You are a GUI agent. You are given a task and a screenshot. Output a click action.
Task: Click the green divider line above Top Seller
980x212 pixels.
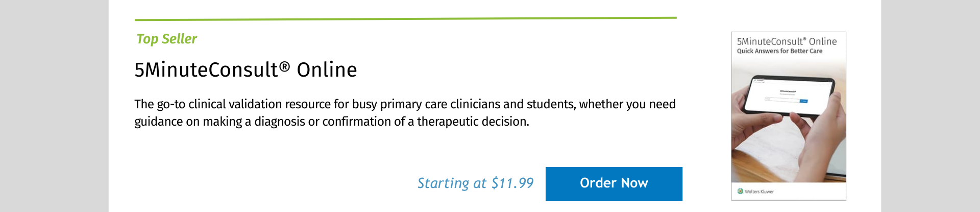click(x=405, y=19)
